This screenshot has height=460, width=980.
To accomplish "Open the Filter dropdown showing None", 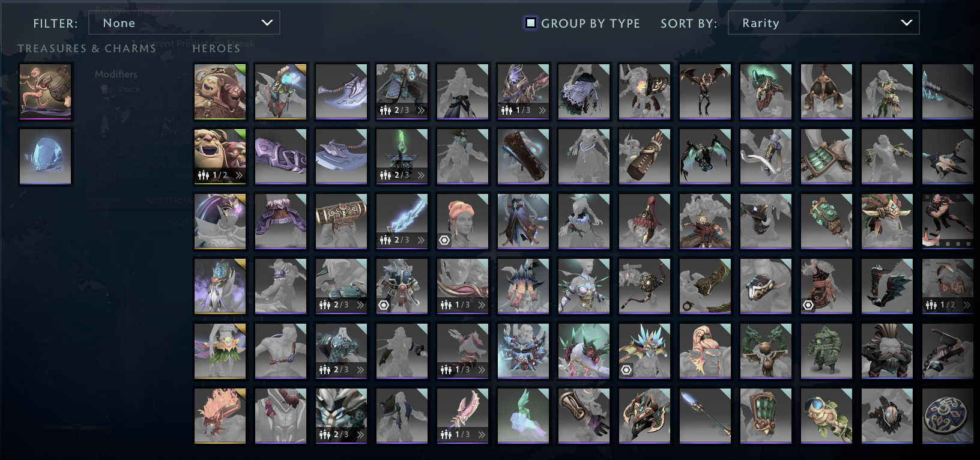I will pos(184,23).
